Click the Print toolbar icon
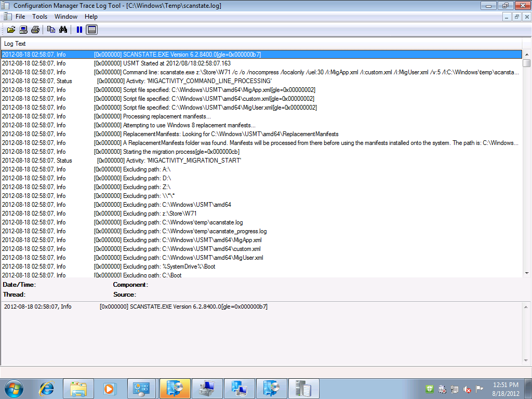The width and height of the screenshot is (532, 399). pos(35,30)
